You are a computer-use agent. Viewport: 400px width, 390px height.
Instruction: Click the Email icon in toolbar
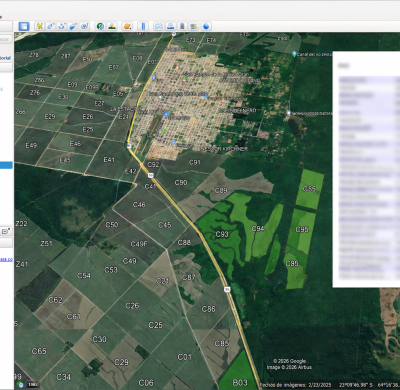point(159,26)
